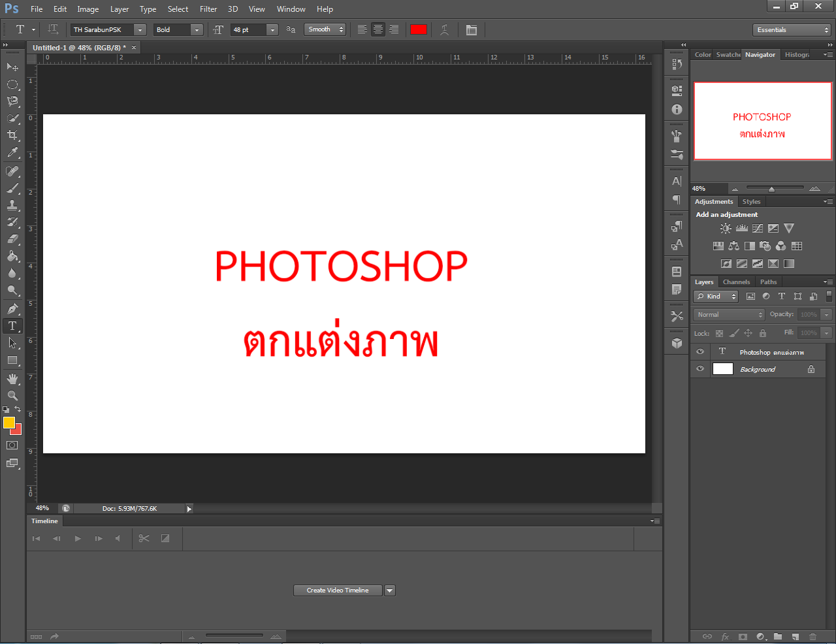836x644 pixels.
Task: Open the Type menu
Action: [x=148, y=9]
